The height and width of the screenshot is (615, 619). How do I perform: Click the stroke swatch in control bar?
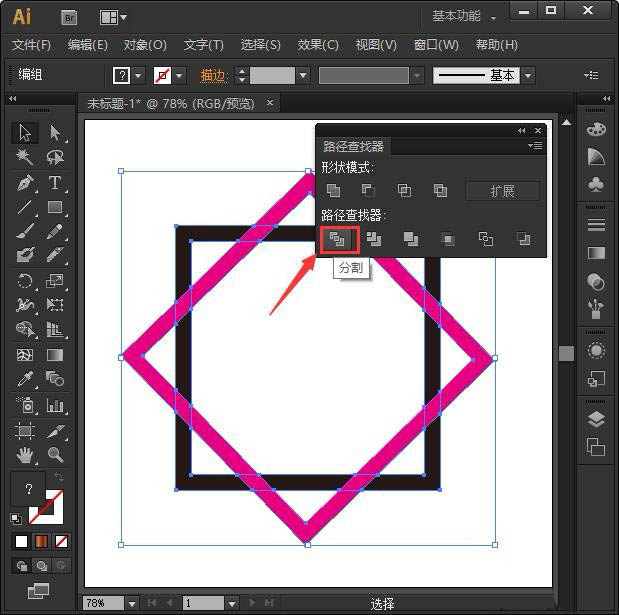(x=162, y=75)
